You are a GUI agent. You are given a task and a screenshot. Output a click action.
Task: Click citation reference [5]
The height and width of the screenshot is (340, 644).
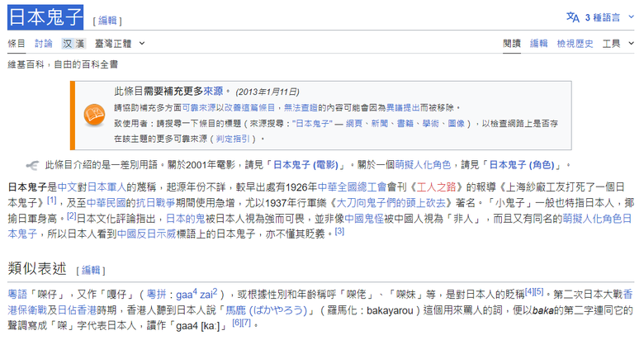(539, 292)
